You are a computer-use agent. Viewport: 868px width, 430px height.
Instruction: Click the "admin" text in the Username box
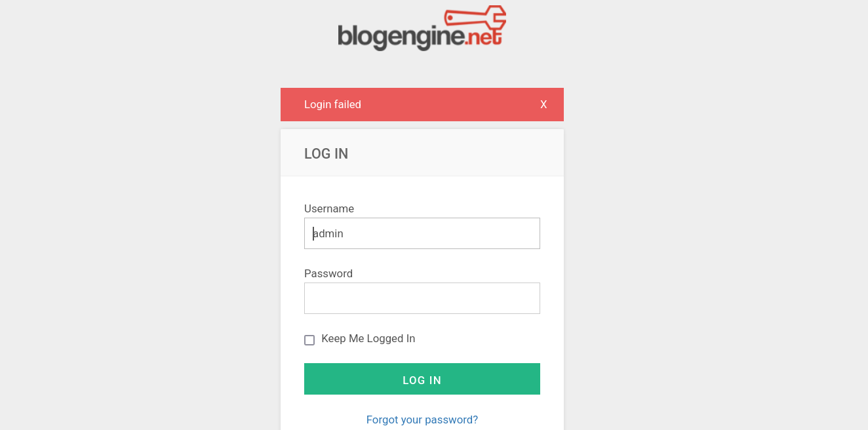point(328,233)
